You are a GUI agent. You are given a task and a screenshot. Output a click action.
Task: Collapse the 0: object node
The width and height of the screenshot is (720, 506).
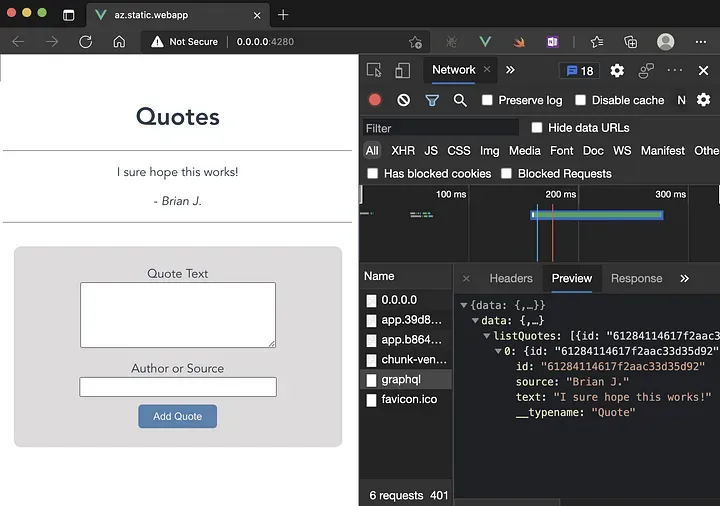click(x=498, y=351)
